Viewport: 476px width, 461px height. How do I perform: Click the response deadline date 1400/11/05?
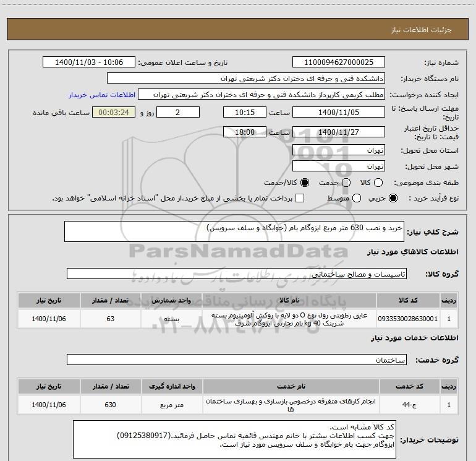[x=339, y=112]
